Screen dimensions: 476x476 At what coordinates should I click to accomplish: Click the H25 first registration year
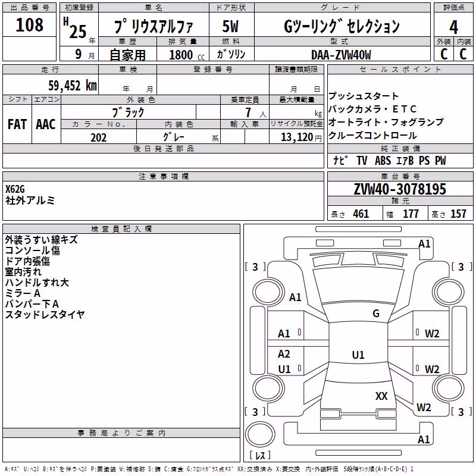75,28
